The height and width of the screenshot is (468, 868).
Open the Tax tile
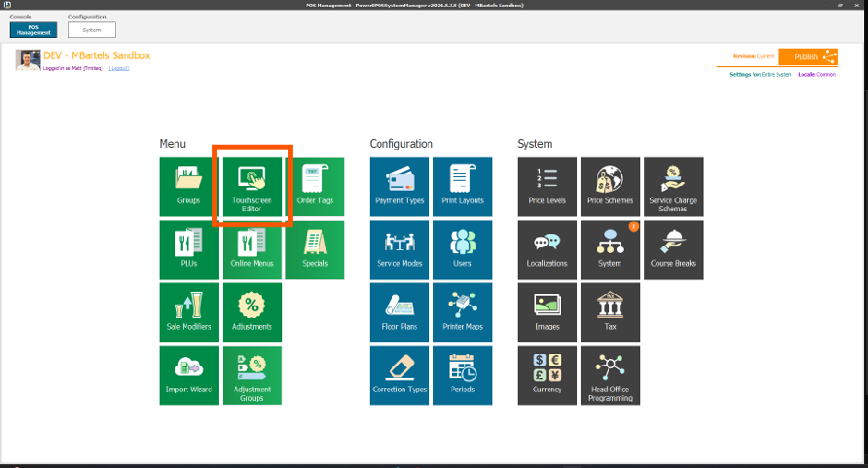point(610,313)
